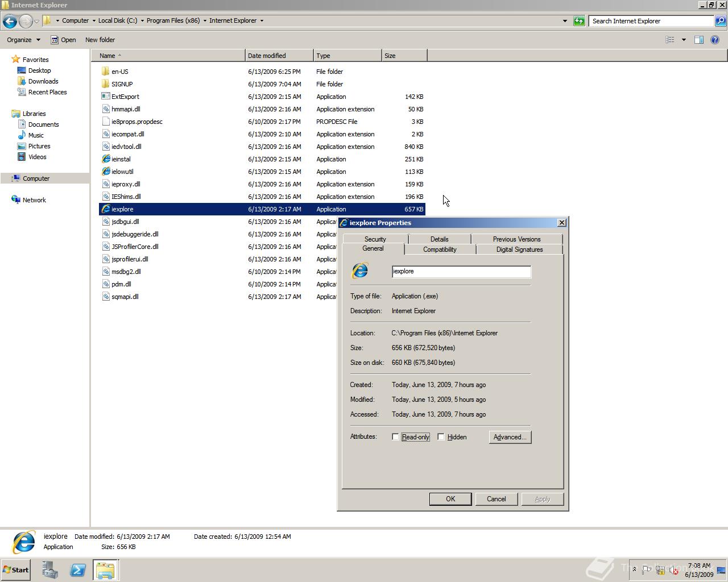
Task: Enable the Hidden attribute checkbox
Action: [x=441, y=437]
